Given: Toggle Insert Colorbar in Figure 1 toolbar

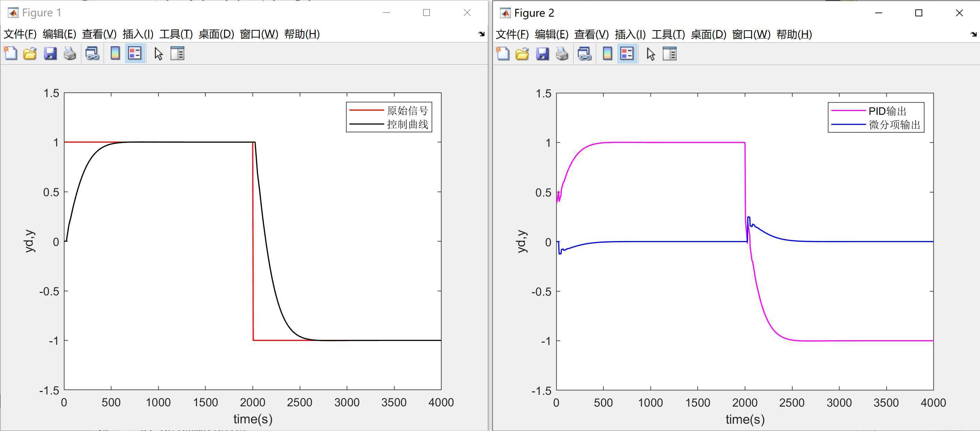Looking at the screenshot, I should [115, 53].
